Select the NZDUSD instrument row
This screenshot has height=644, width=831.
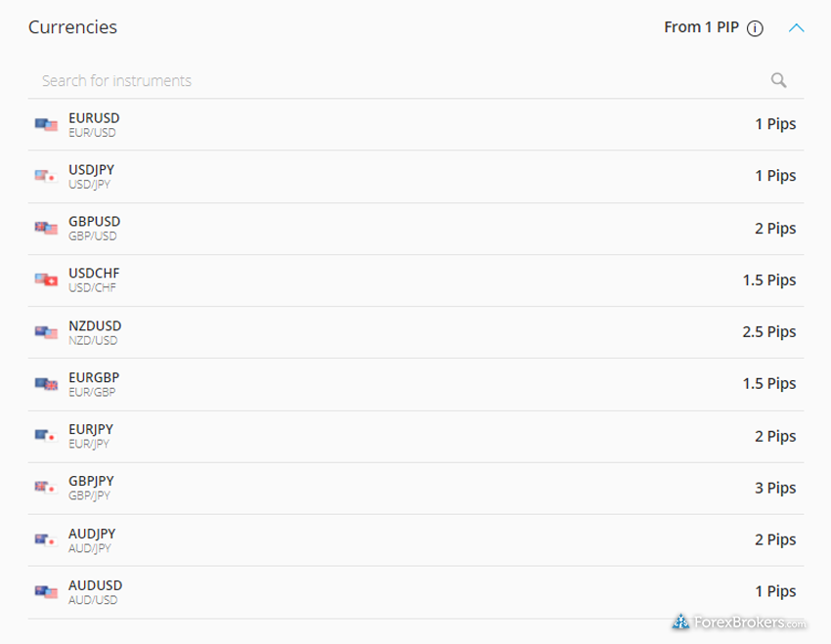click(x=416, y=332)
